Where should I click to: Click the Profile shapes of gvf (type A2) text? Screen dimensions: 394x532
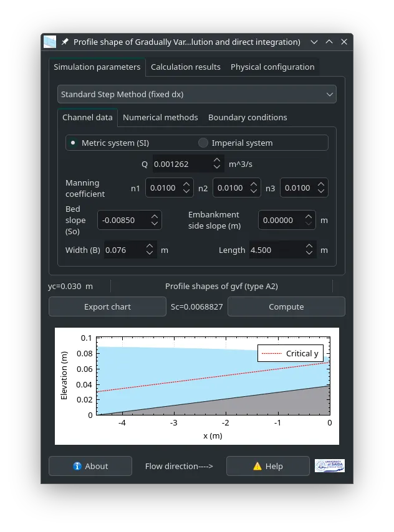coord(221,287)
